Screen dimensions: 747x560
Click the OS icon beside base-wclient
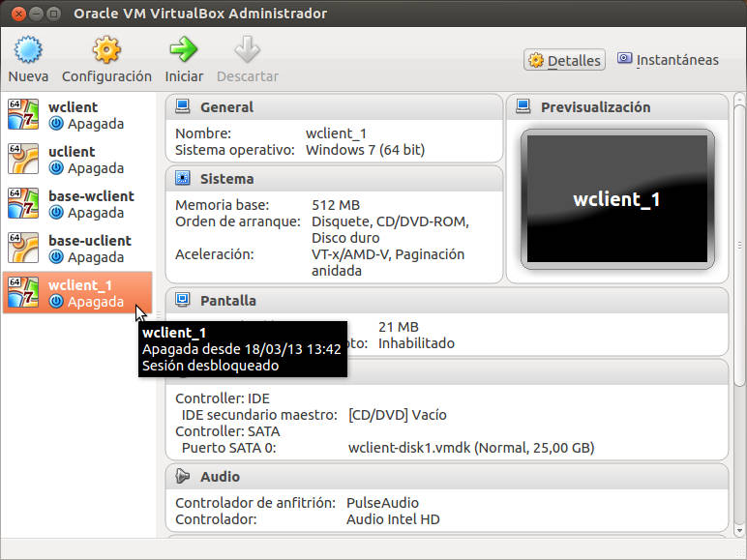[23, 203]
